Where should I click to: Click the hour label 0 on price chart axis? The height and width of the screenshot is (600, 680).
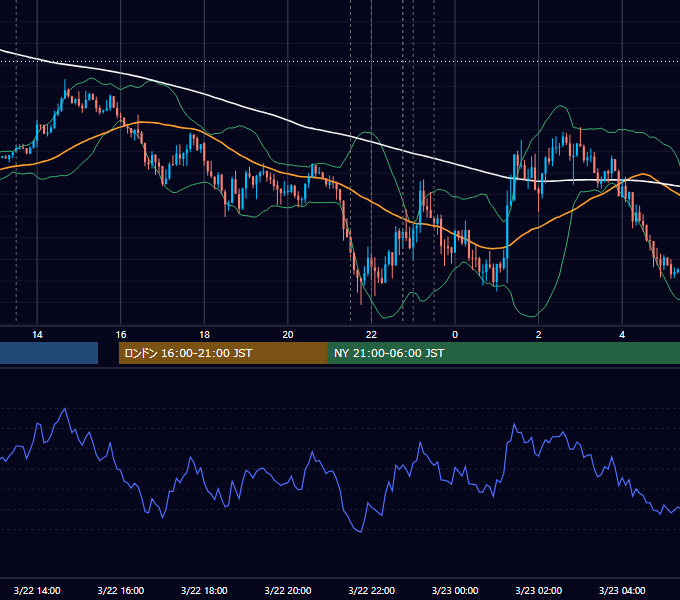click(x=455, y=335)
